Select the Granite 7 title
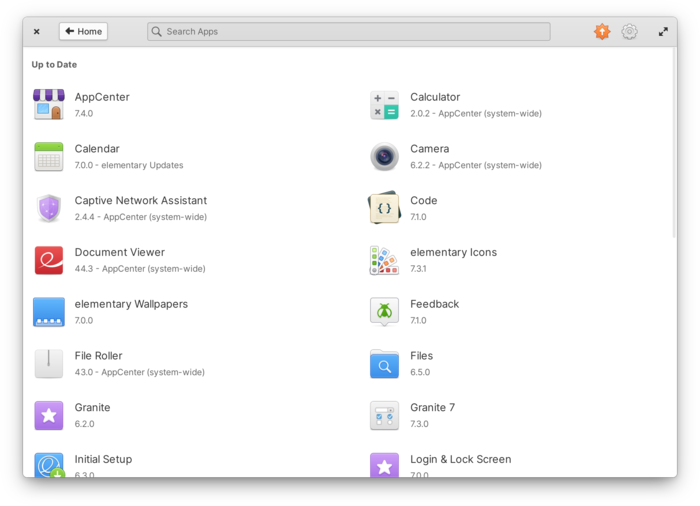 click(x=433, y=408)
